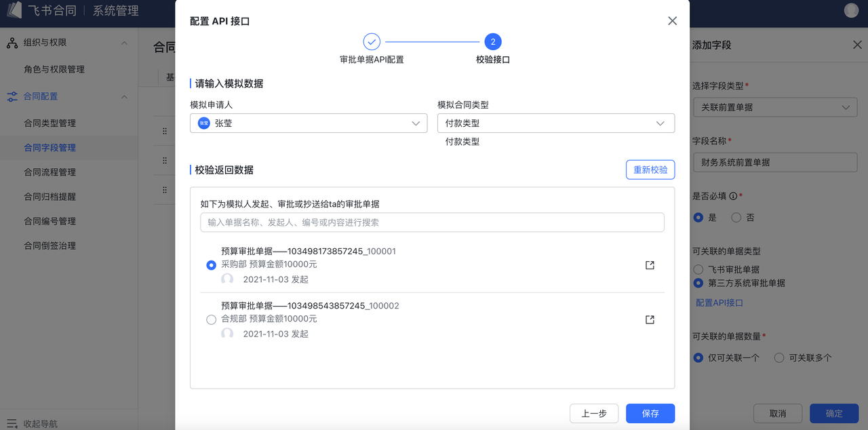Screen dimensions: 868x430
Task: Select 可关联多个 radio option
Action: [779, 357]
